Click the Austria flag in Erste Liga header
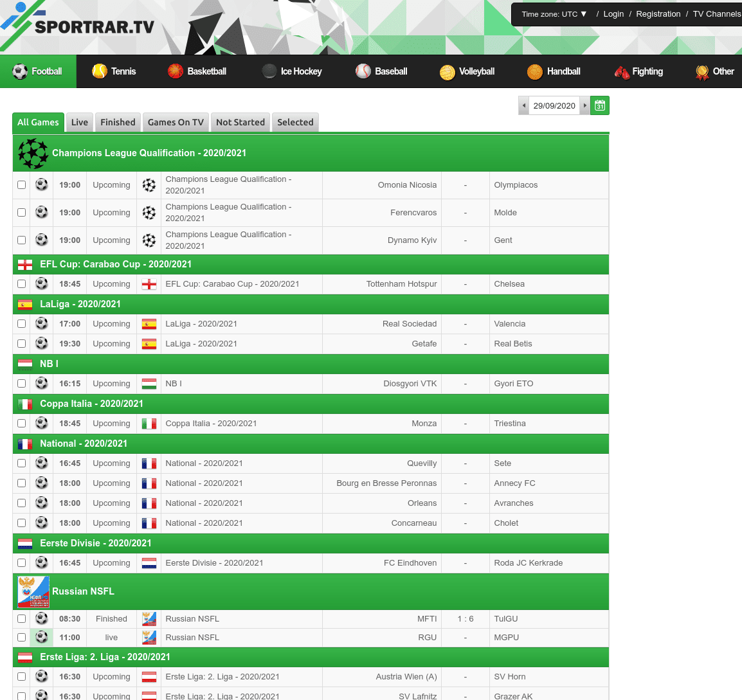This screenshot has height=700, width=742. tap(25, 658)
